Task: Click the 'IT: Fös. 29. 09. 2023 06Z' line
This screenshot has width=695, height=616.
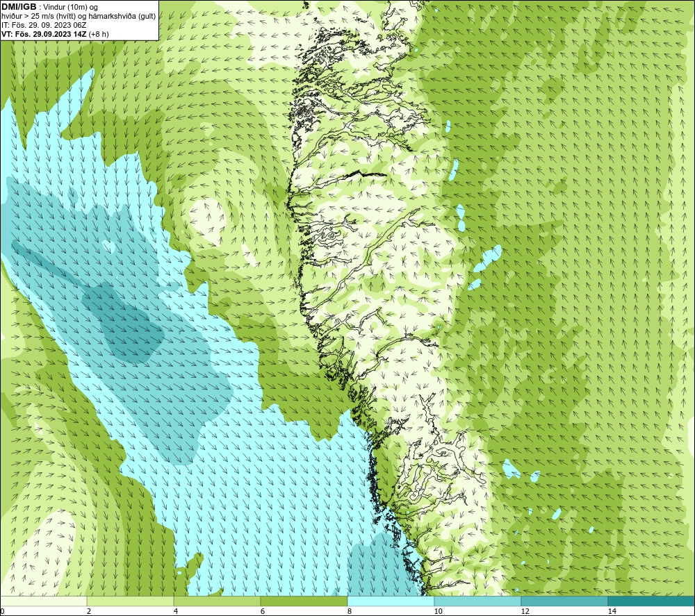Action: point(44,25)
